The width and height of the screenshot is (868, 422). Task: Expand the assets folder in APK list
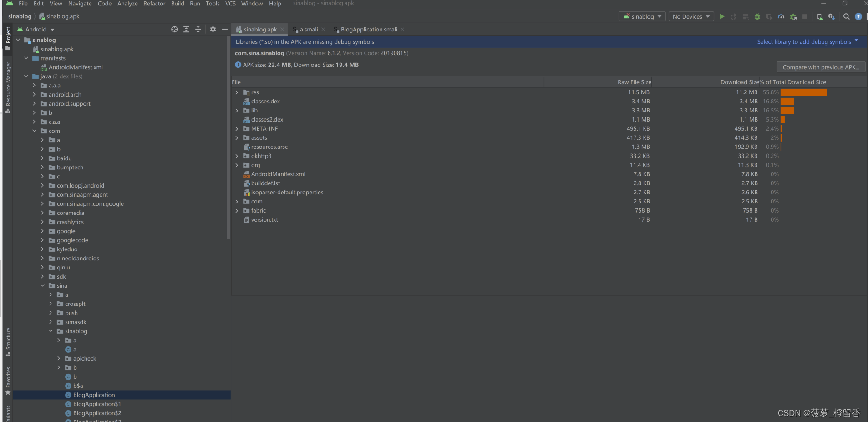[x=237, y=138]
